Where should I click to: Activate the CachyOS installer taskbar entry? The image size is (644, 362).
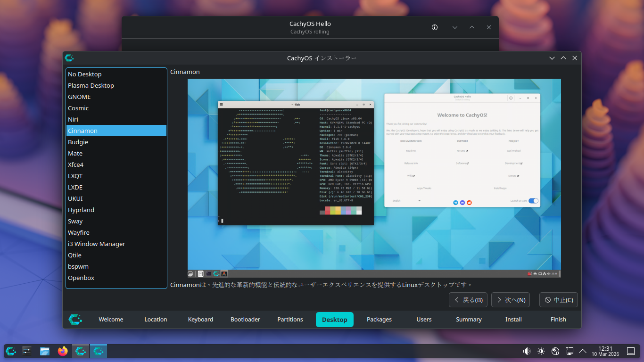click(99, 351)
